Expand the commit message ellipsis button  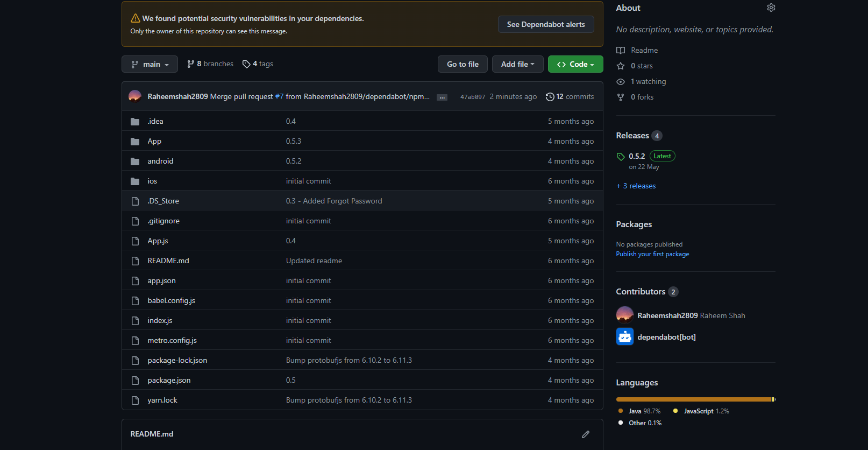tap(442, 97)
